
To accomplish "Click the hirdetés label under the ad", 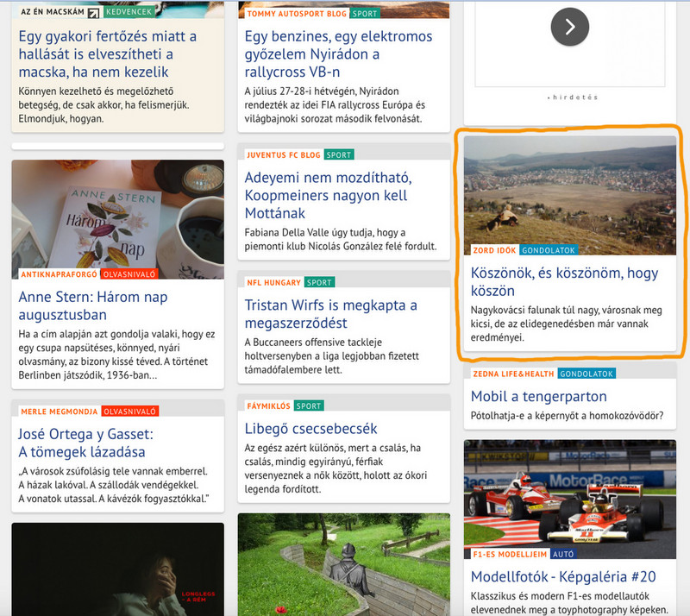I will point(573,97).
